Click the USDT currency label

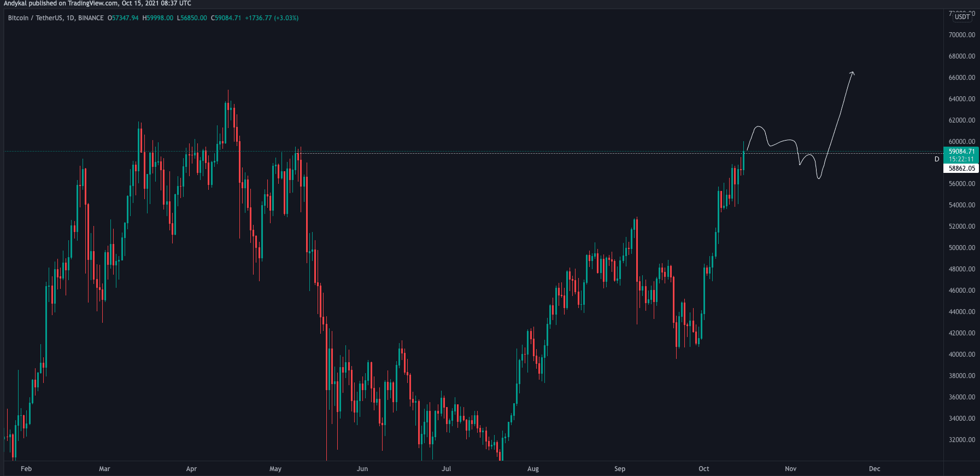962,17
